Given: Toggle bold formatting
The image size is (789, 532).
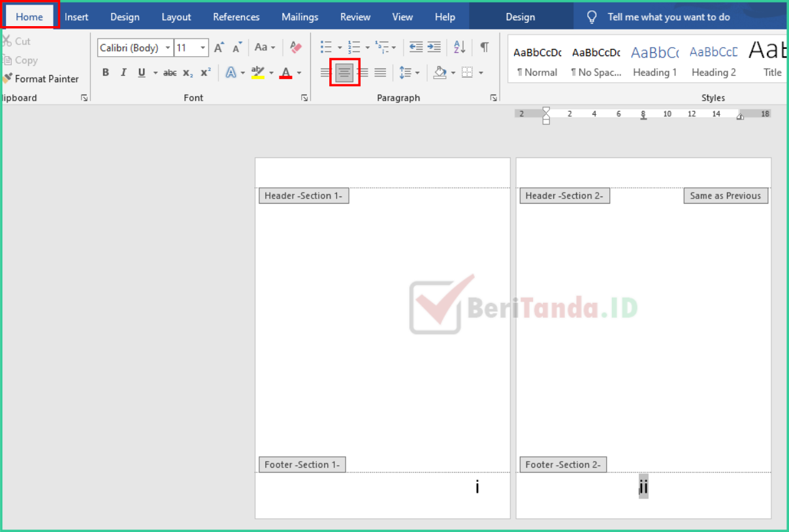Looking at the screenshot, I should point(106,72).
